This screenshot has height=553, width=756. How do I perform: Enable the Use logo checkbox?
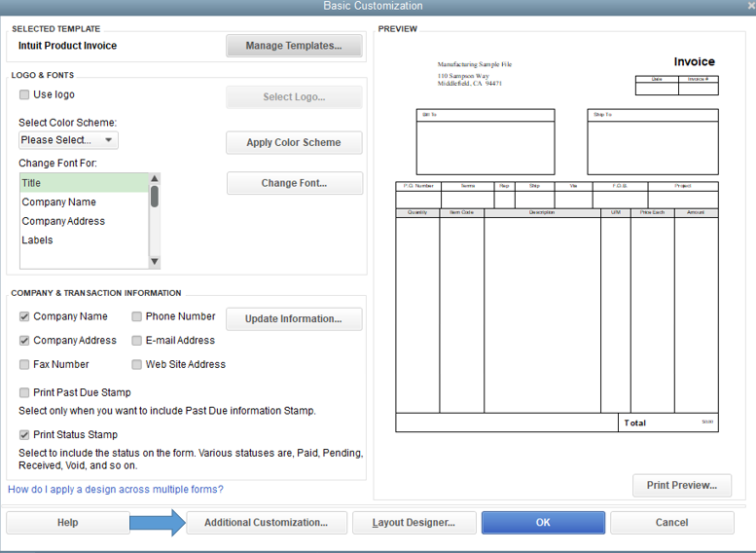[24, 94]
